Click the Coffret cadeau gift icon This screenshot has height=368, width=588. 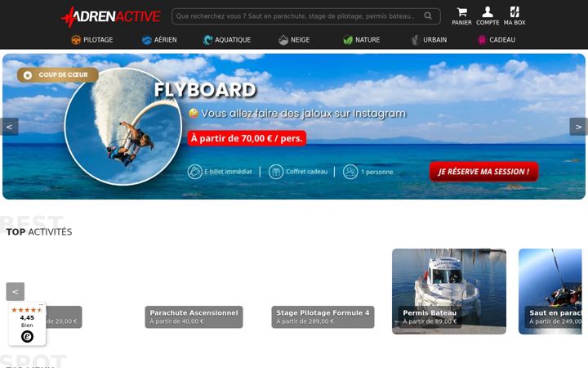pyautogui.click(x=276, y=172)
